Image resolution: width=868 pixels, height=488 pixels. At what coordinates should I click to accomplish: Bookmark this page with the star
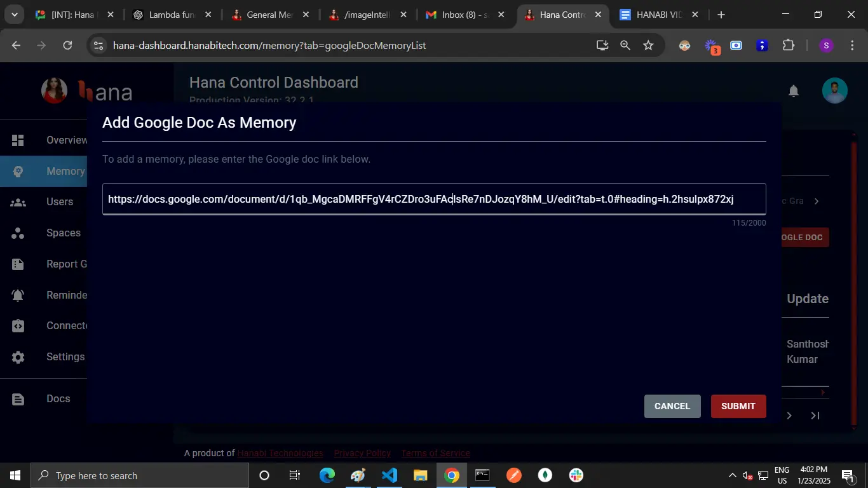648,45
